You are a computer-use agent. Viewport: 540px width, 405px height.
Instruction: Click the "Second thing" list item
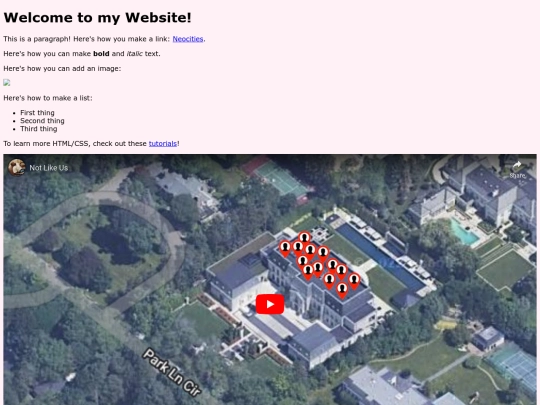(42, 121)
